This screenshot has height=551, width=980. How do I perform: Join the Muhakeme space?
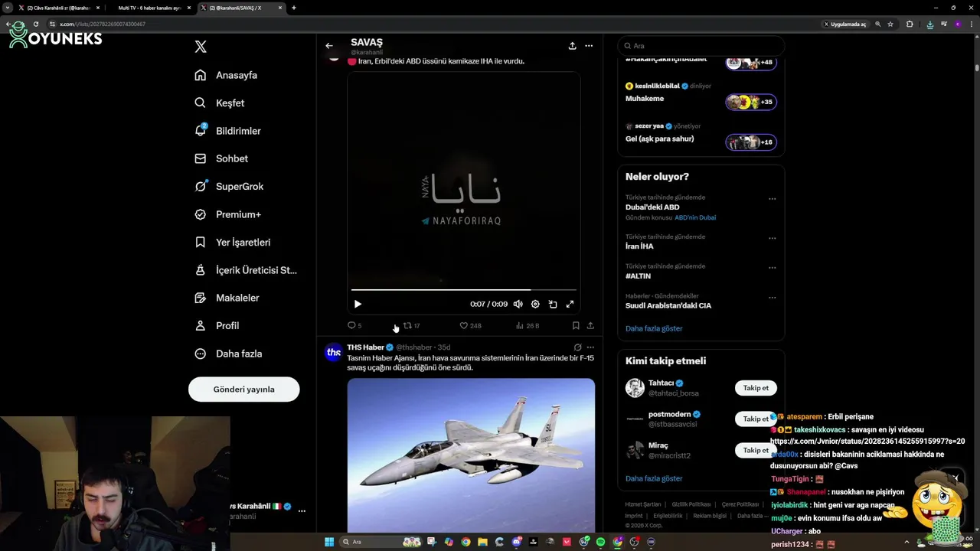tap(701, 98)
